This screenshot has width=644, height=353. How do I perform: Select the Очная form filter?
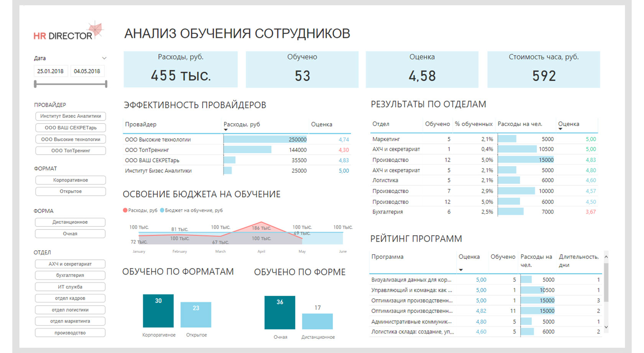pyautogui.click(x=70, y=234)
